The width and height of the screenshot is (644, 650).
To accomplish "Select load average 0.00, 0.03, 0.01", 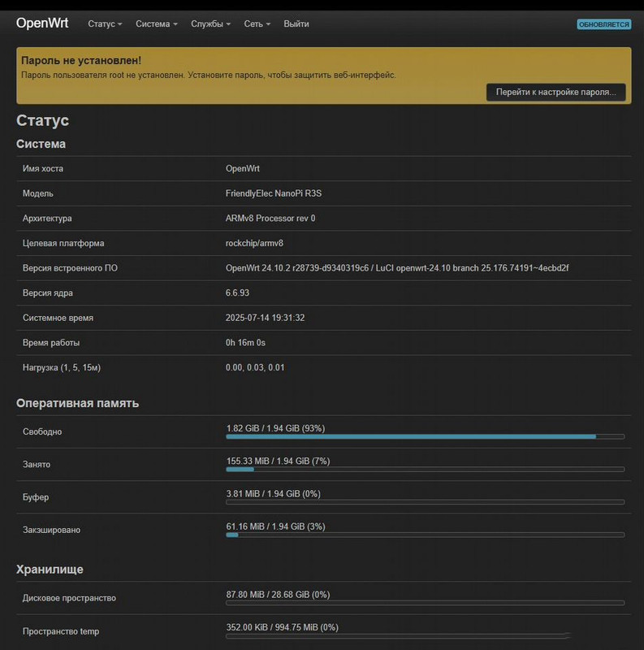I will point(255,368).
